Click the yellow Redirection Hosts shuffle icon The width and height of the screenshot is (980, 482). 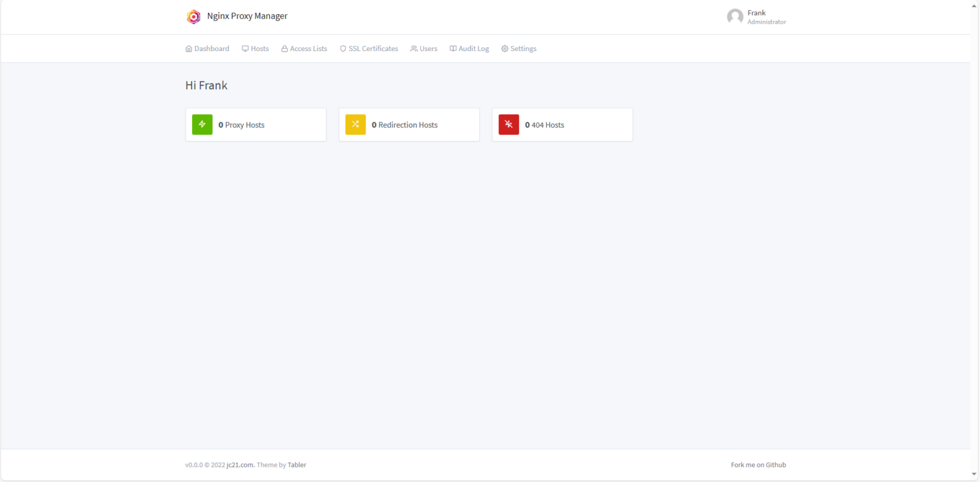[x=355, y=124]
